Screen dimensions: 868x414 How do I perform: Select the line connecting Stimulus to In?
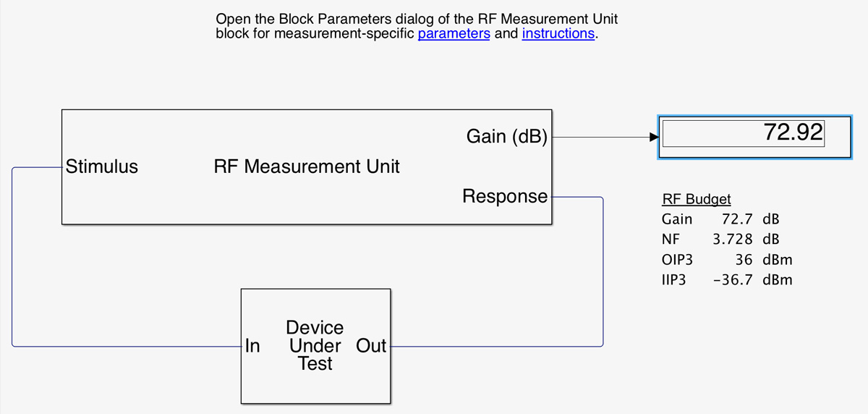click(x=12, y=261)
